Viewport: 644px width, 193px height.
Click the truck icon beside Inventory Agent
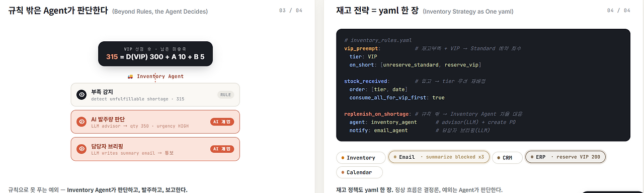pyautogui.click(x=130, y=77)
